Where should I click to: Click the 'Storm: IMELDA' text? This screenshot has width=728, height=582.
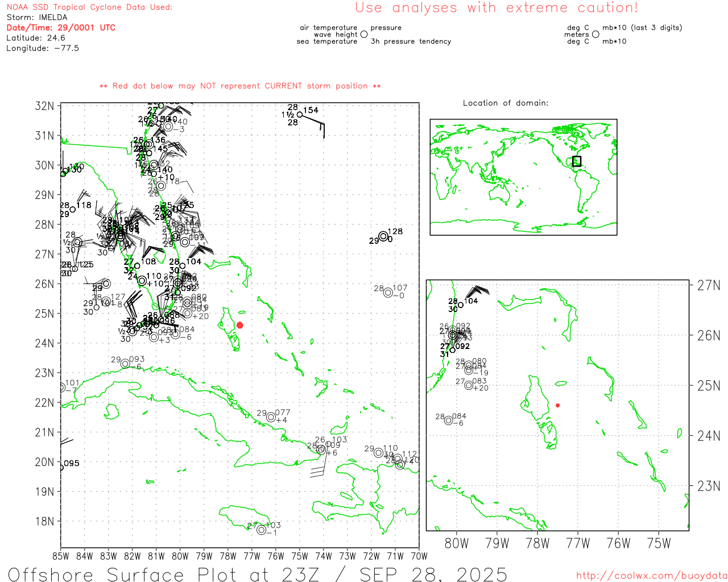pyautogui.click(x=37, y=17)
